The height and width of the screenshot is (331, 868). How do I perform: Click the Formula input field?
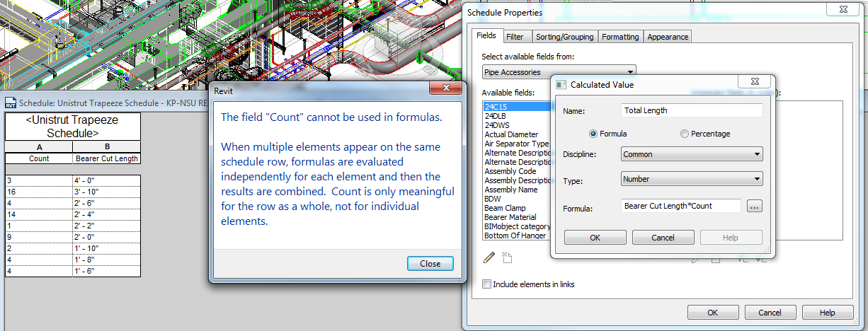tap(681, 206)
